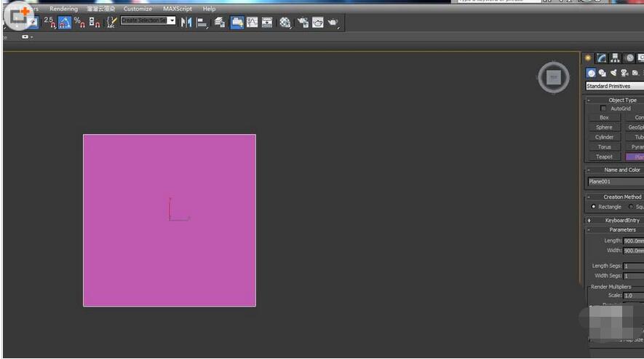Select the Helpers category icon
This screenshot has height=359, width=644.
[x=635, y=73]
